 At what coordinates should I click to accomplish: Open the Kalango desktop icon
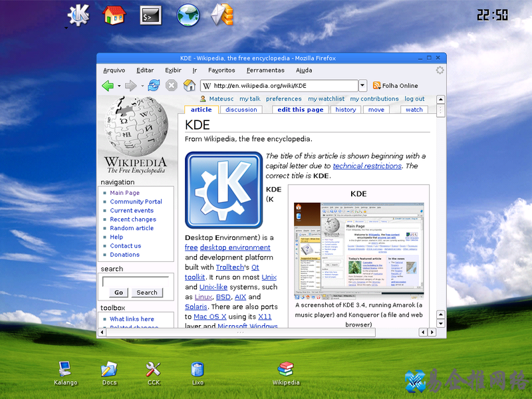click(x=65, y=373)
